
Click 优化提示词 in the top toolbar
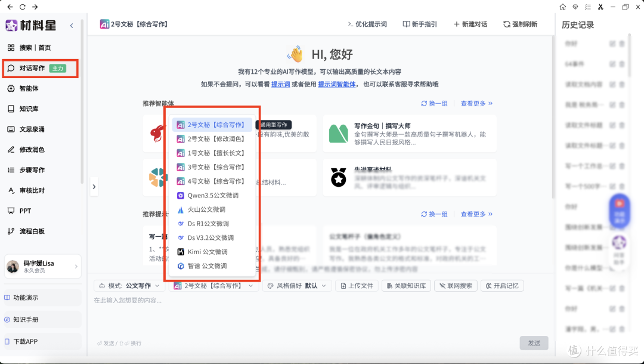[367, 24]
